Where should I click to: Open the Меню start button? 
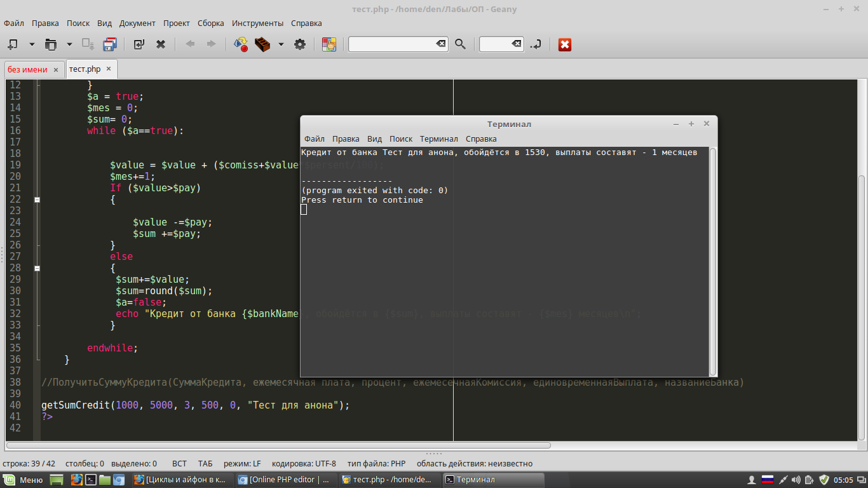pos(23,480)
